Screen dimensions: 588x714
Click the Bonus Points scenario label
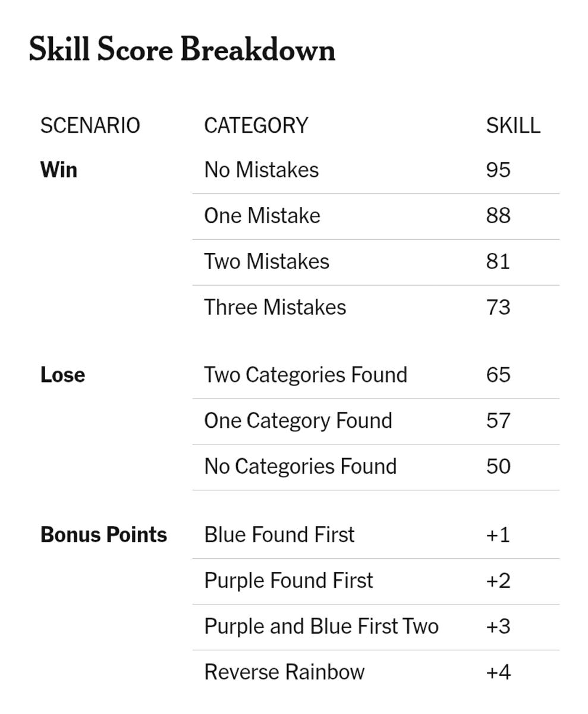coord(103,534)
